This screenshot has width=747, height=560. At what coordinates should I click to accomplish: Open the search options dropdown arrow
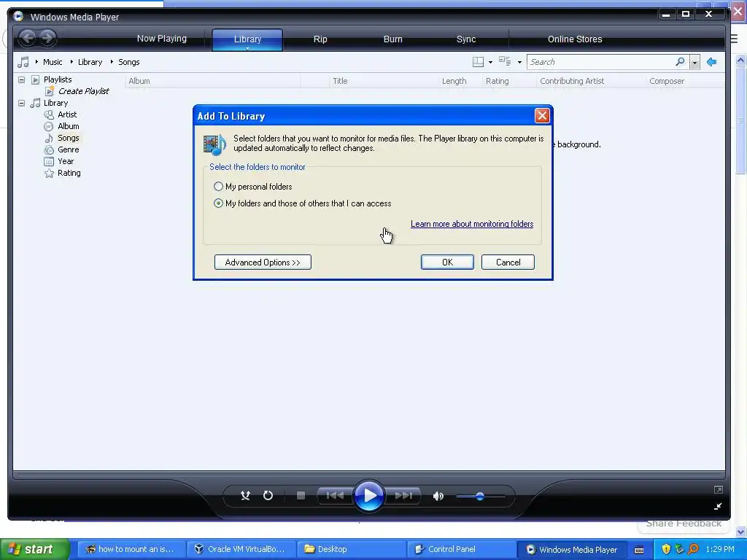(694, 63)
